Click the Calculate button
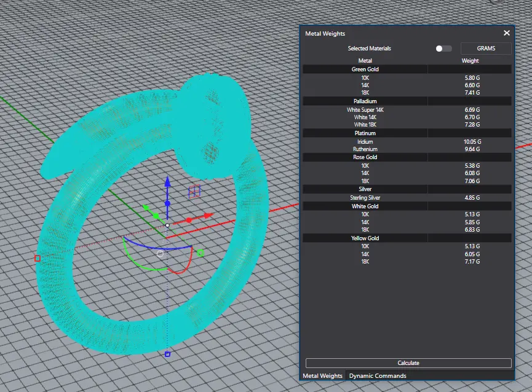Viewport: 532px width, 392px height. pos(408,363)
